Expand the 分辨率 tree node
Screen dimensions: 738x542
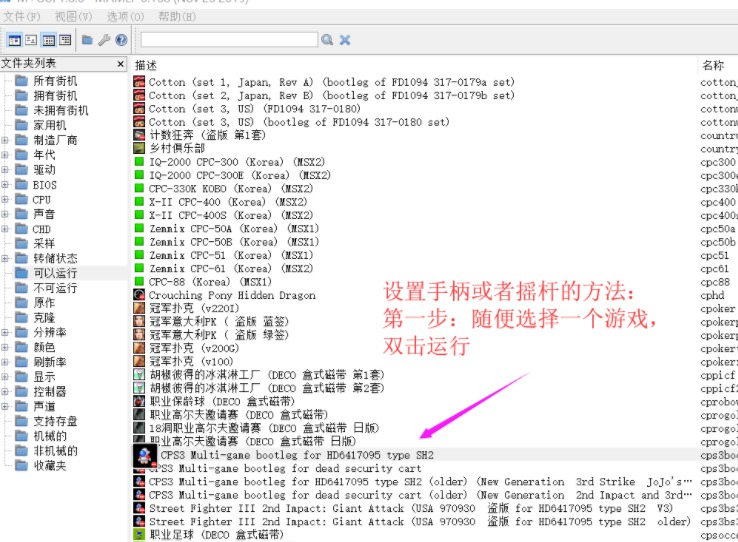(x=5, y=332)
